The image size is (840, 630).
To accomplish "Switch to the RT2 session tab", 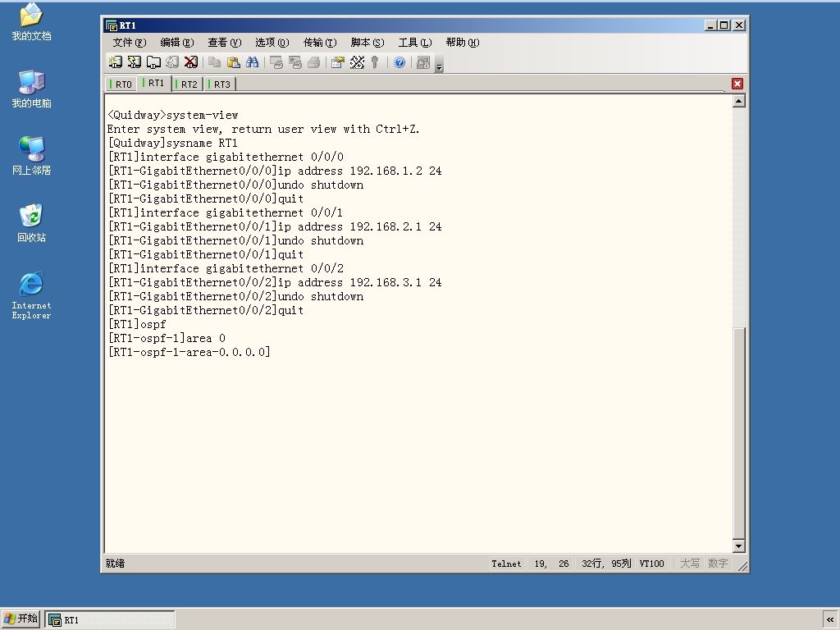I will coord(188,84).
